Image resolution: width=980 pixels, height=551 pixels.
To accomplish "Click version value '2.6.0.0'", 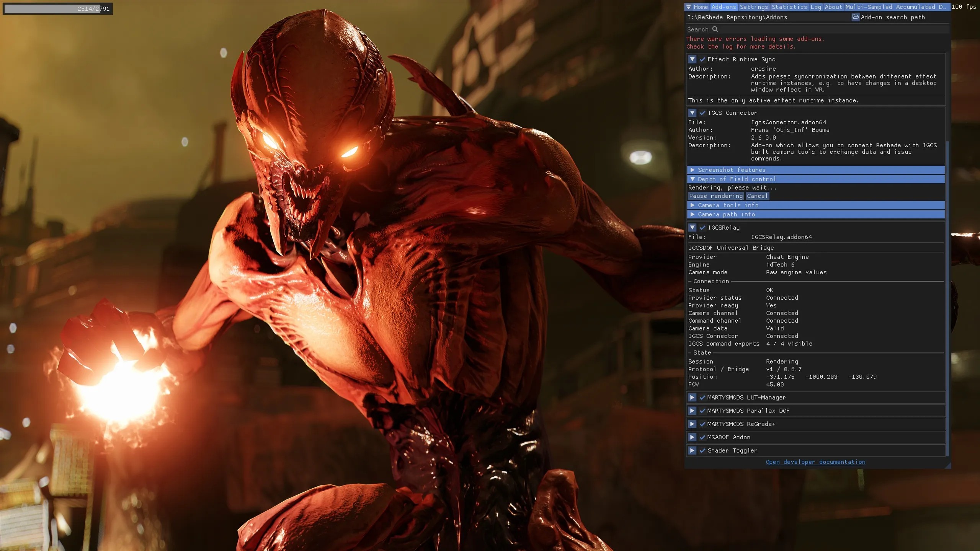I will pyautogui.click(x=763, y=138).
